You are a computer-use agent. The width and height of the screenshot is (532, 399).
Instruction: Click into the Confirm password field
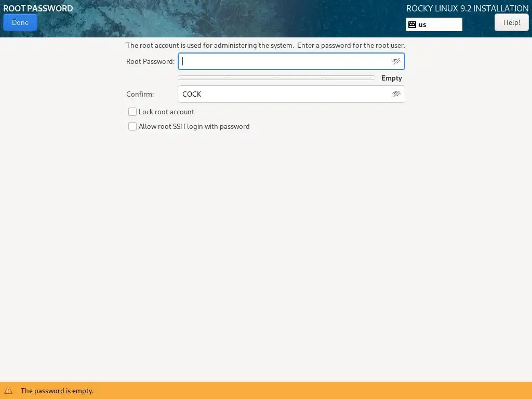click(x=291, y=94)
